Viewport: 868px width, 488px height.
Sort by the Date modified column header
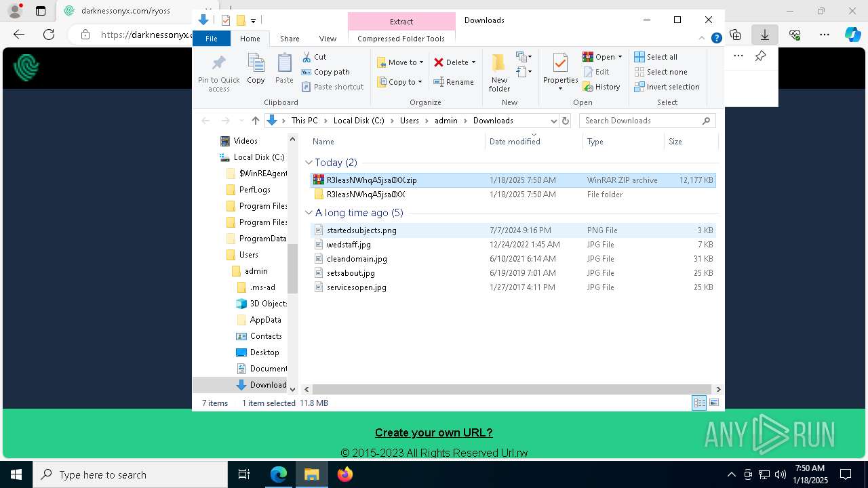click(x=534, y=142)
